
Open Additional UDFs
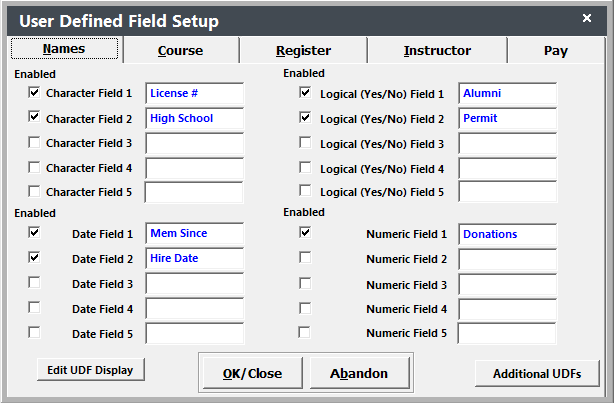[x=537, y=373]
